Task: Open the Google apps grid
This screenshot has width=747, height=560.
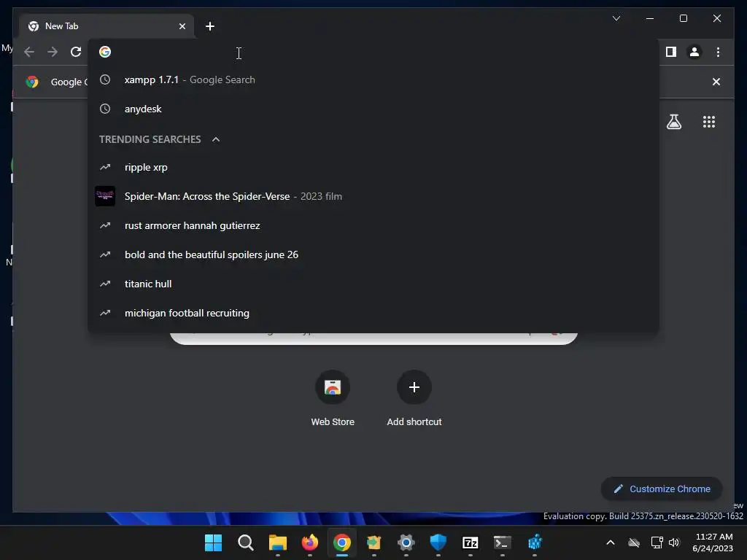Action: pos(709,122)
